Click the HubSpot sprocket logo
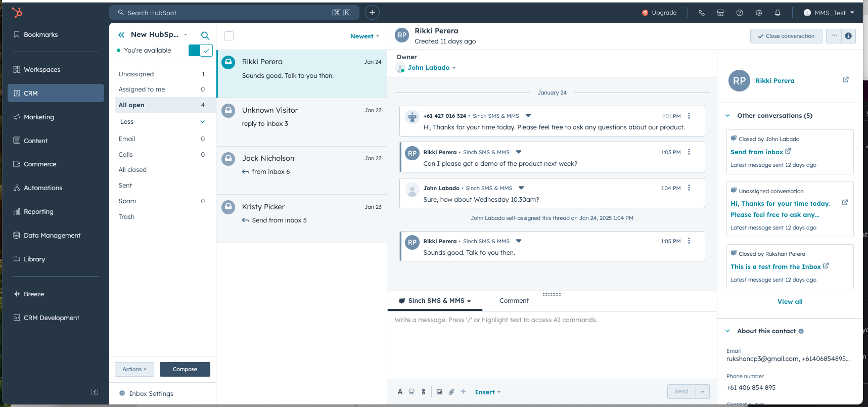This screenshot has height=407, width=868. (17, 13)
